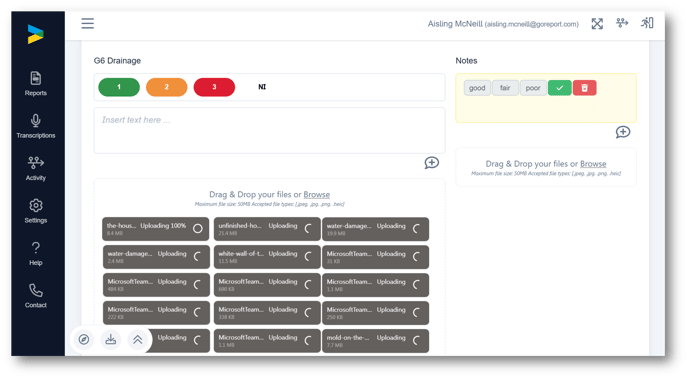
Task: Select orange condition rating 2
Action: (x=166, y=87)
